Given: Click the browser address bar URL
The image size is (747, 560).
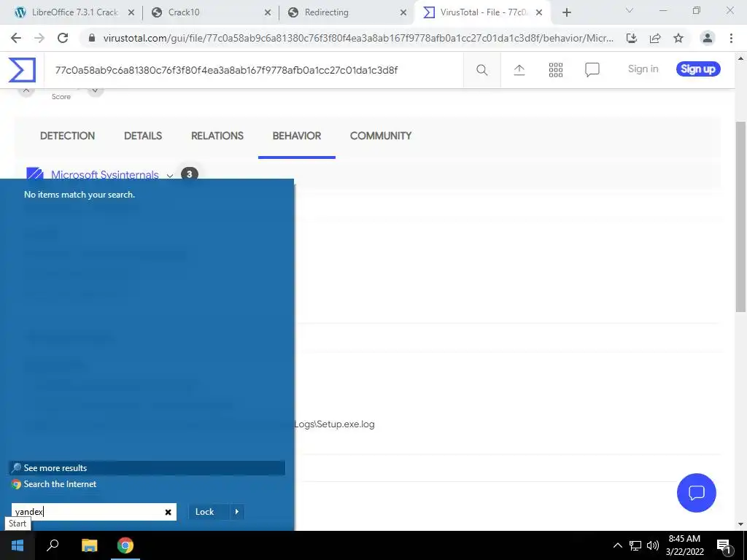Looking at the screenshot, I should (x=357, y=38).
